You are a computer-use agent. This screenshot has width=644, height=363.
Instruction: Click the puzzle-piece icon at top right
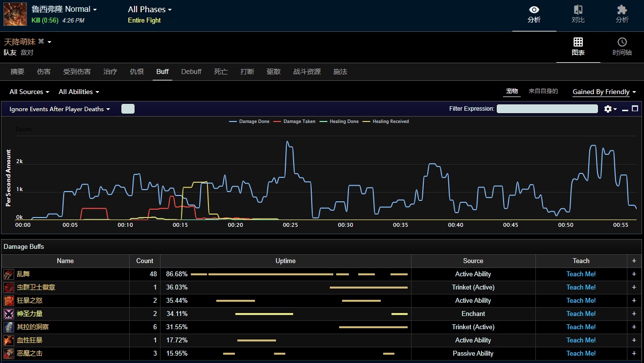coord(622,10)
